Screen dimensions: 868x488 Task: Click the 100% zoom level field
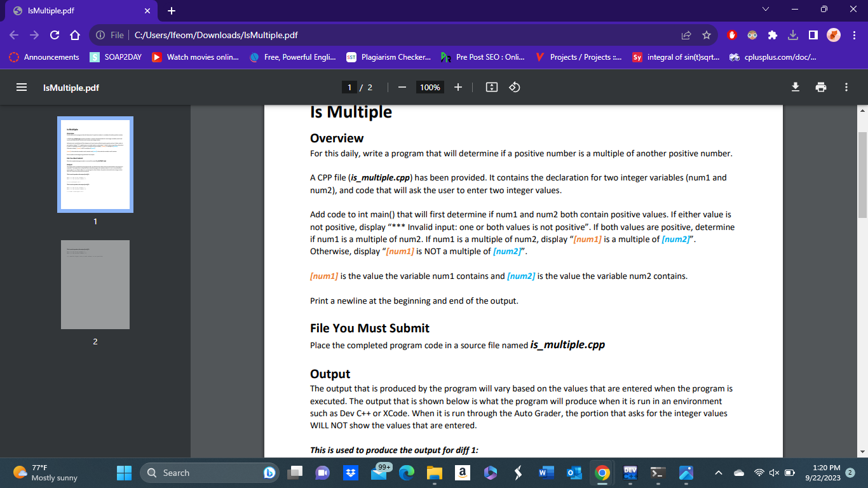click(430, 87)
